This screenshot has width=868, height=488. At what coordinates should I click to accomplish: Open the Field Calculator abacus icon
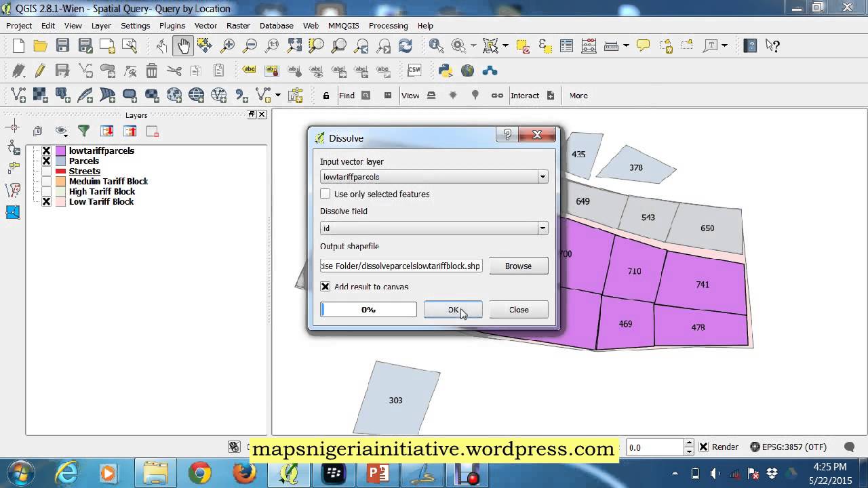click(589, 45)
